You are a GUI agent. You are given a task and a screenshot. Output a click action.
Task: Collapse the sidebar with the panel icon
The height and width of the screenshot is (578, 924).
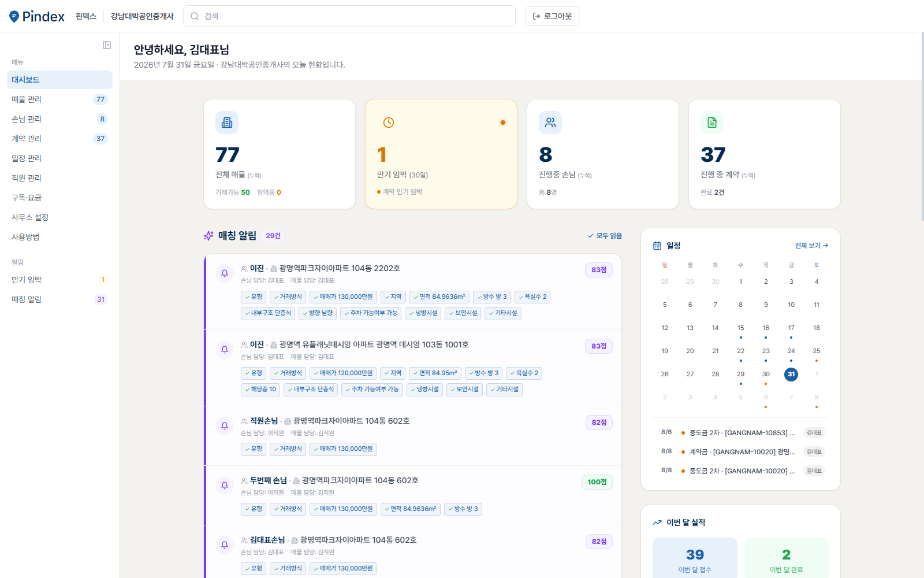click(107, 45)
